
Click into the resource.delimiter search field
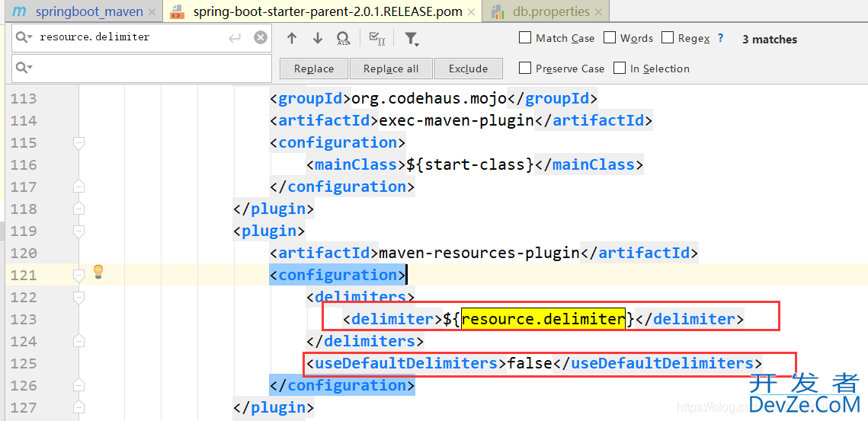coord(142,37)
